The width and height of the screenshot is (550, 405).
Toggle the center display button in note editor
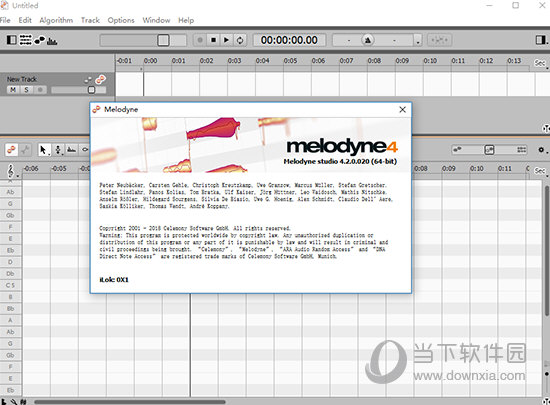(x=489, y=150)
